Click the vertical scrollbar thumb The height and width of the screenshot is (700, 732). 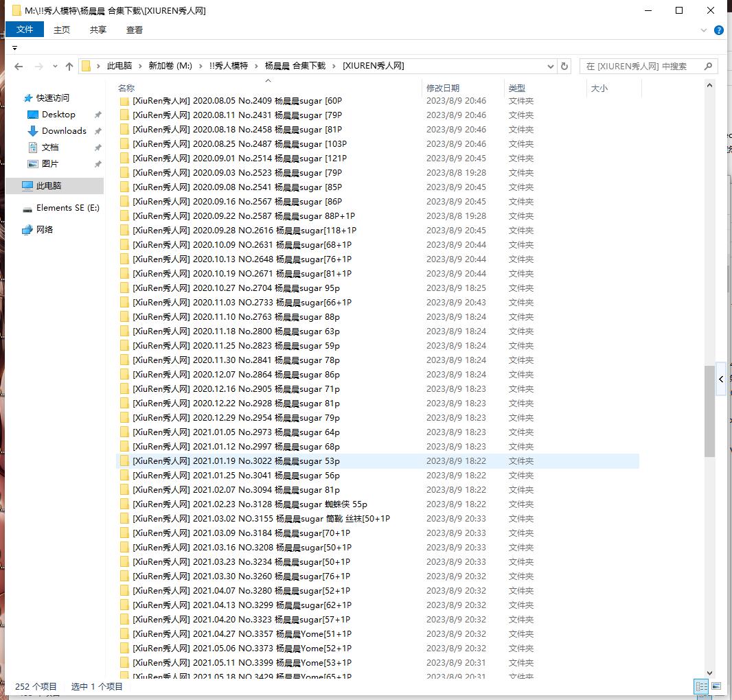[x=709, y=411]
